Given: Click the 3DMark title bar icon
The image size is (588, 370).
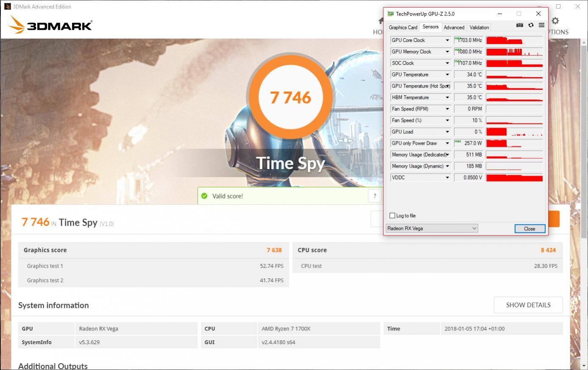Looking at the screenshot, I should [7, 6].
